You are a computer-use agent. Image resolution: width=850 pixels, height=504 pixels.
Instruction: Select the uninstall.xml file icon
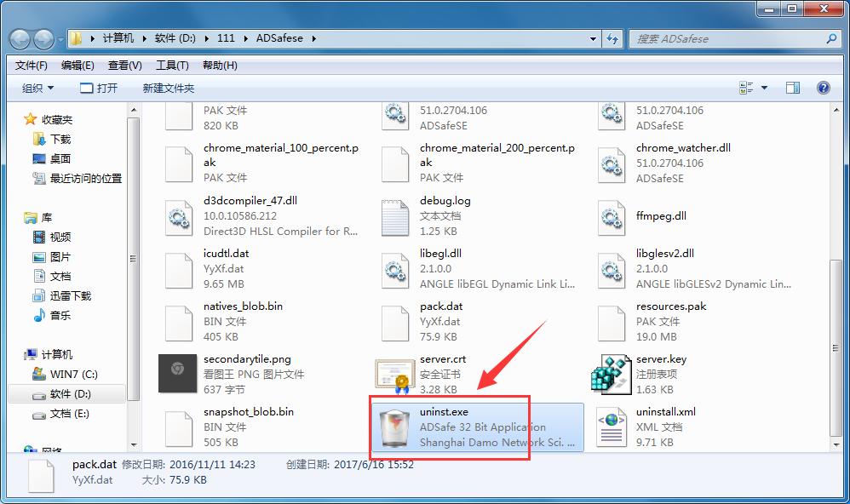tap(611, 427)
